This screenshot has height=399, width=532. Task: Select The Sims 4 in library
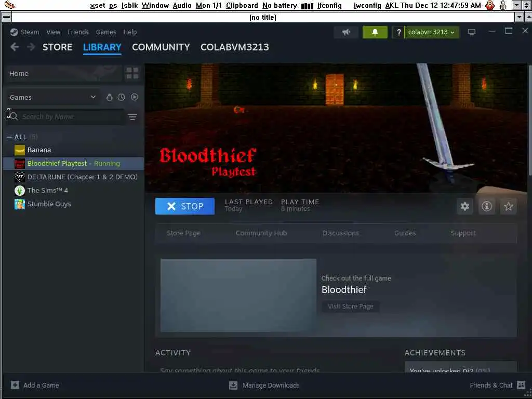(73, 191)
